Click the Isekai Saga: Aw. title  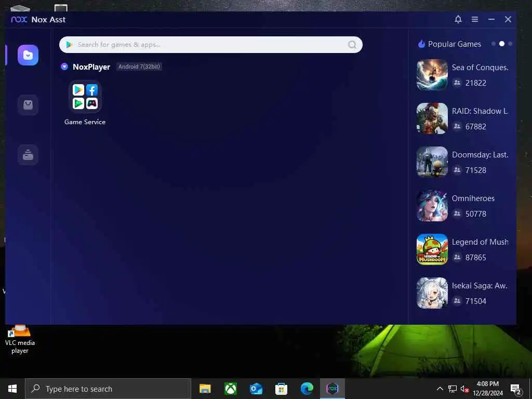click(x=480, y=286)
